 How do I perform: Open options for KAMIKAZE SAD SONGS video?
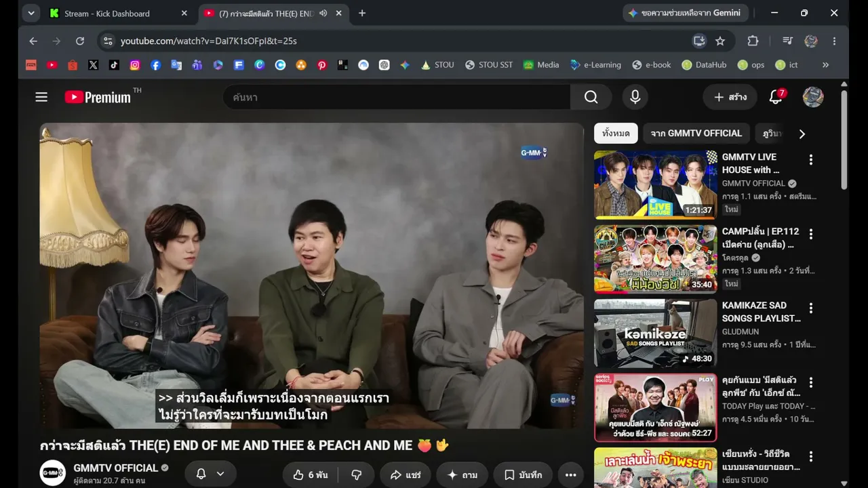tap(810, 308)
